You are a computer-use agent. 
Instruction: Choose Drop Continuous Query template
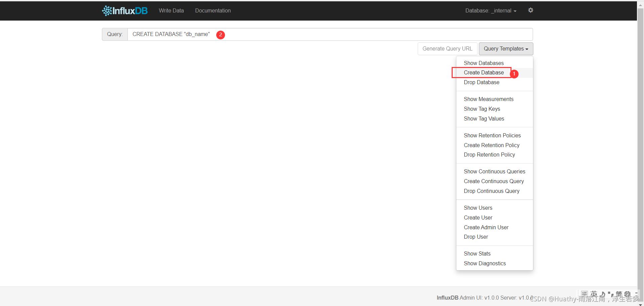494,191
